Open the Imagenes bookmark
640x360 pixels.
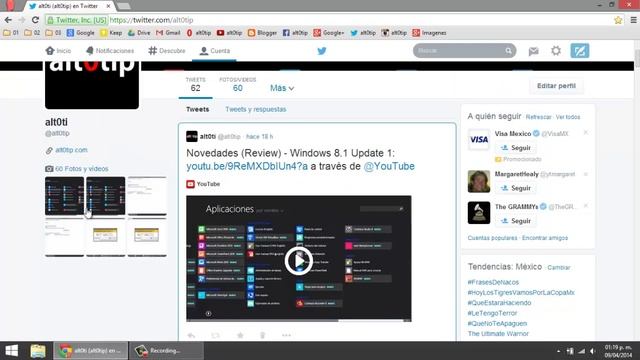429,33
